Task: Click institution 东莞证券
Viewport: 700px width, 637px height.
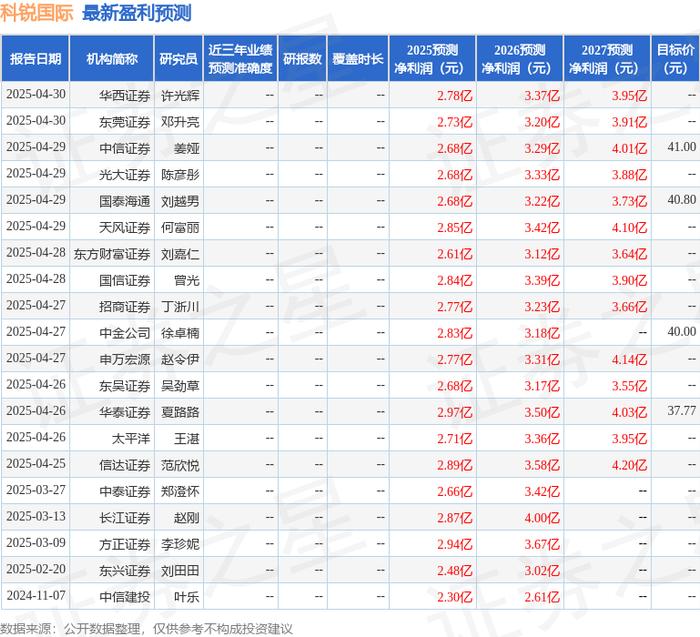Action: tap(125, 122)
